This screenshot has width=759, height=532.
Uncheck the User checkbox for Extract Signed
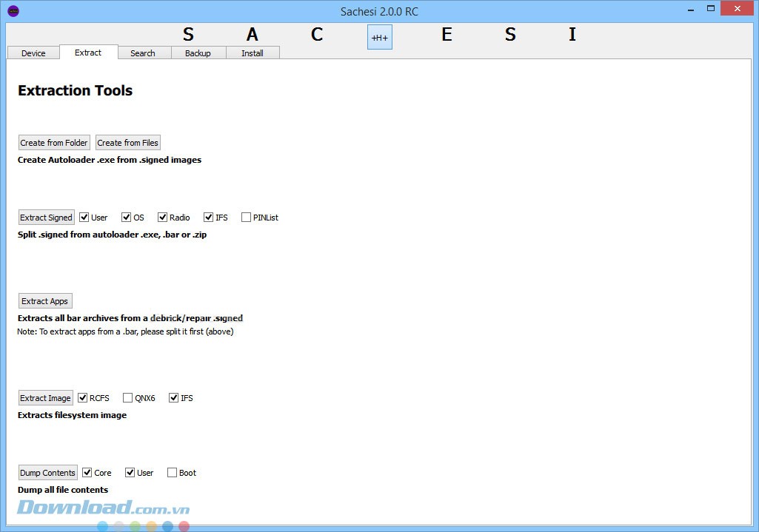point(84,218)
